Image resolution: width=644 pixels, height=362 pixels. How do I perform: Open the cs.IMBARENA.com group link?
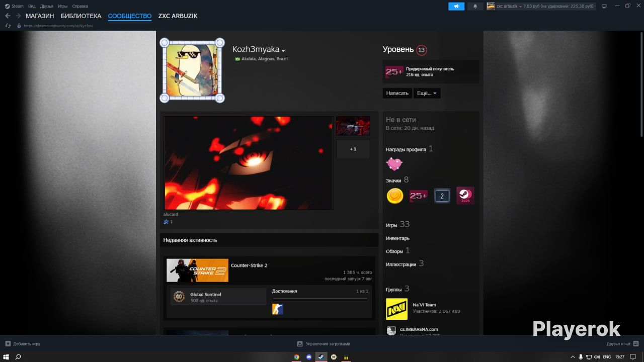(x=419, y=329)
